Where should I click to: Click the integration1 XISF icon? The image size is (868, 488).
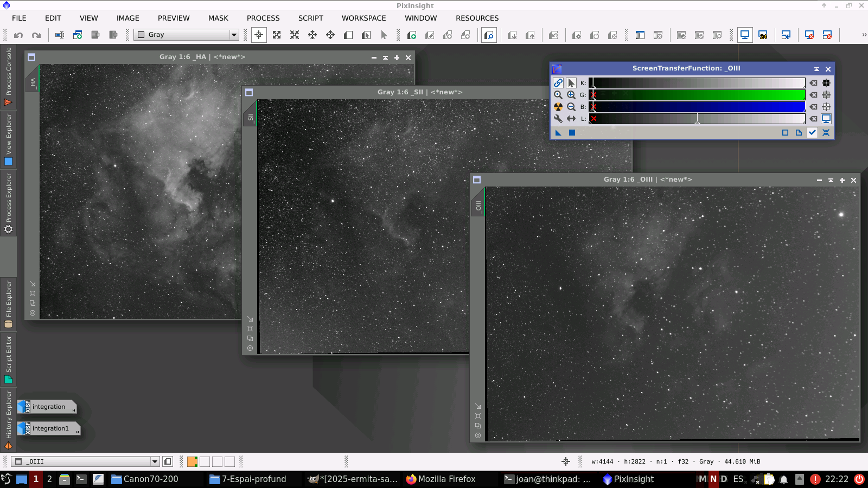(48, 428)
